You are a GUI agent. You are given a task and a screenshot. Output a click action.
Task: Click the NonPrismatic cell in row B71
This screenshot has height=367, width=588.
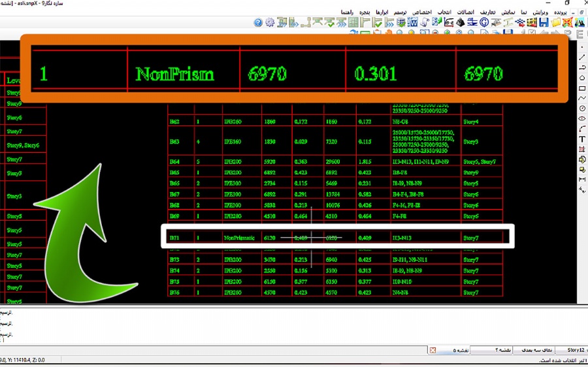(238, 238)
